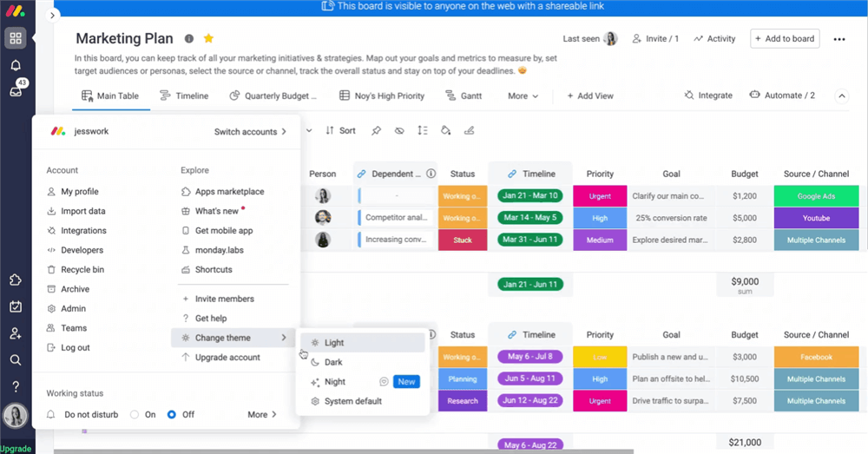This screenshot has width=868, height=454.
Task: Click Add to board button
Action: click(785, 39)
